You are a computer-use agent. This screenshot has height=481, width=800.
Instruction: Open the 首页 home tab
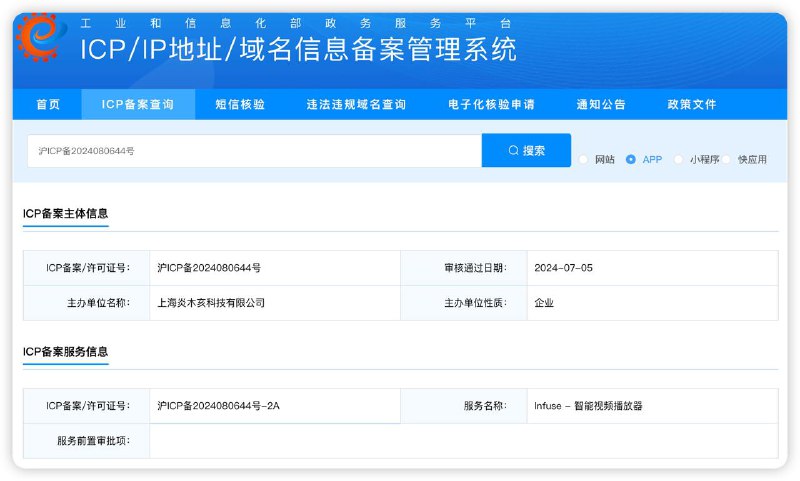pyautogui.click(x=48, y=105)
